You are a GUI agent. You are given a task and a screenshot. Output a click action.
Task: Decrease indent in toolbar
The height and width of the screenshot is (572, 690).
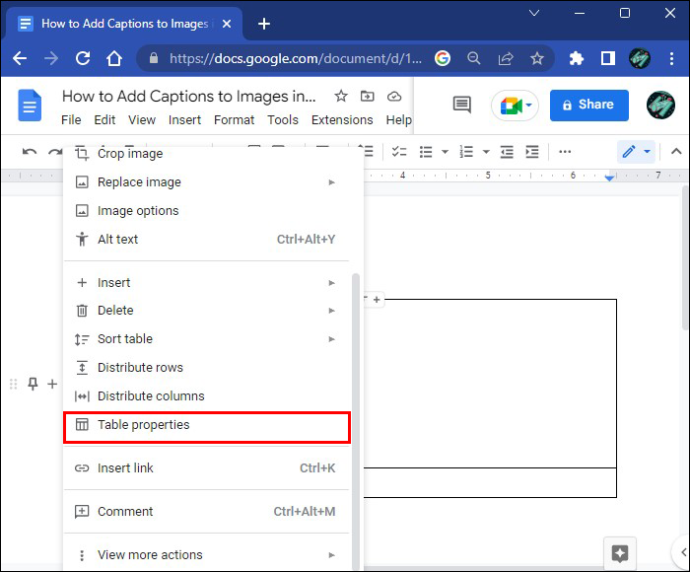pyautogui.click(x=507, y=152)
